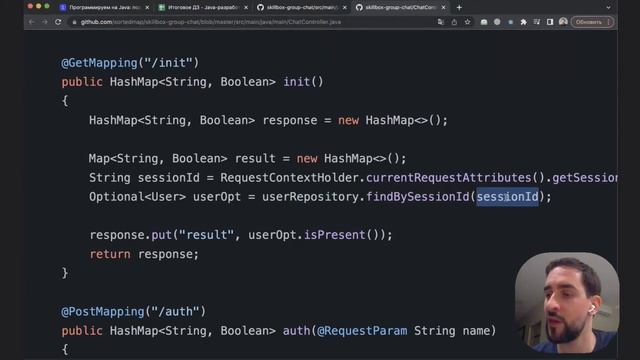The image size is (640, 360).
Task: Select the skillbox-group-chat/ChatController tab
Action: 400,7
